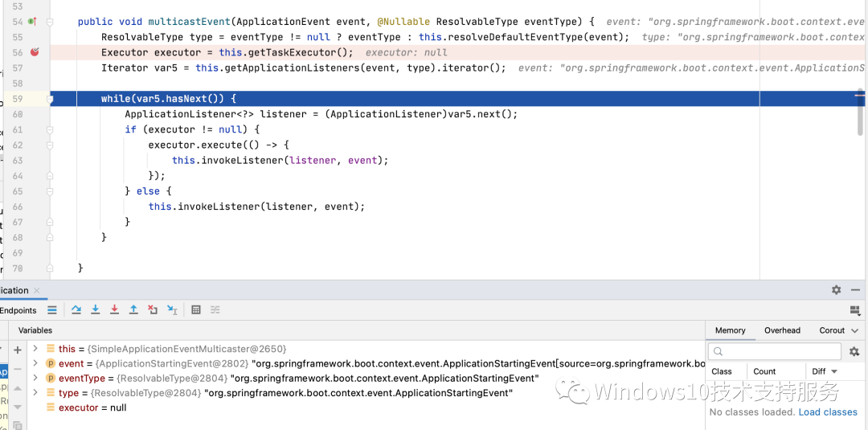Click the Memory class search field

(x=775, y=351)
